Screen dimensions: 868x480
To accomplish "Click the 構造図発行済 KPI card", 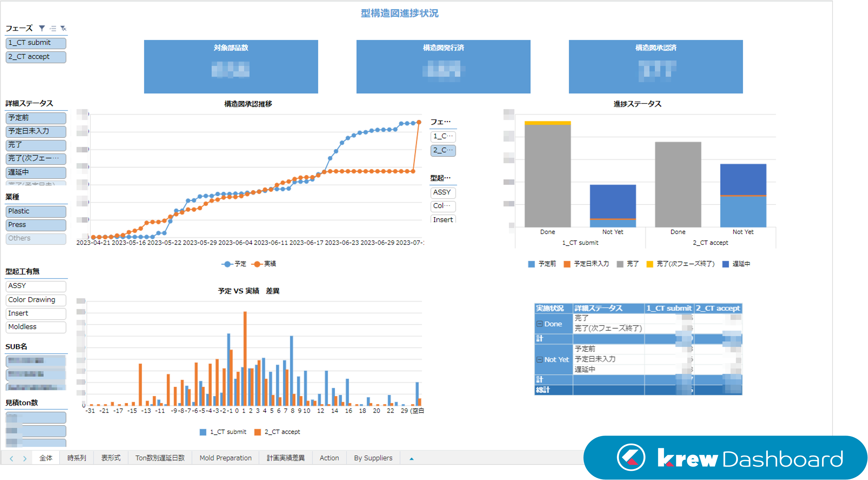I will (x=443, y=66).
